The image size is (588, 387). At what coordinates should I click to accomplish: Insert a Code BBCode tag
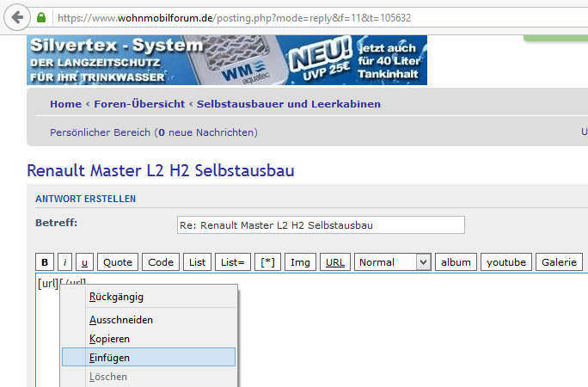pos(161,262)
